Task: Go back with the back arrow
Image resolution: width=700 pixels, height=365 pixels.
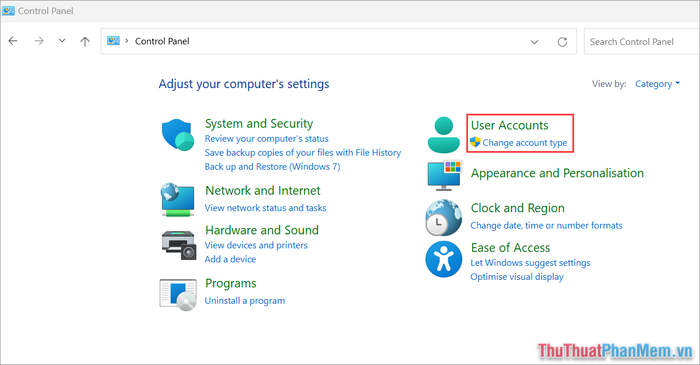Action: pos(13,41)
